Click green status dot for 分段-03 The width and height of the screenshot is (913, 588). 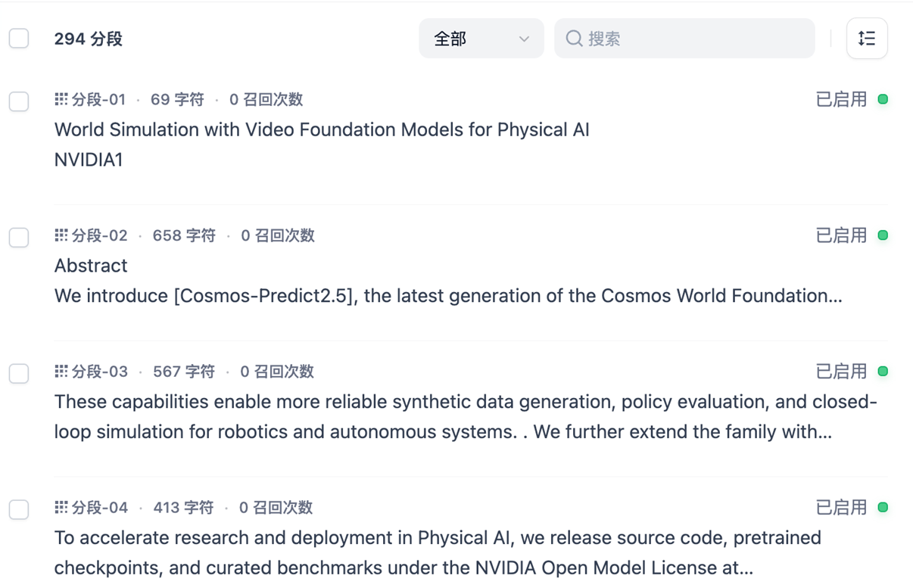point(883,372)
